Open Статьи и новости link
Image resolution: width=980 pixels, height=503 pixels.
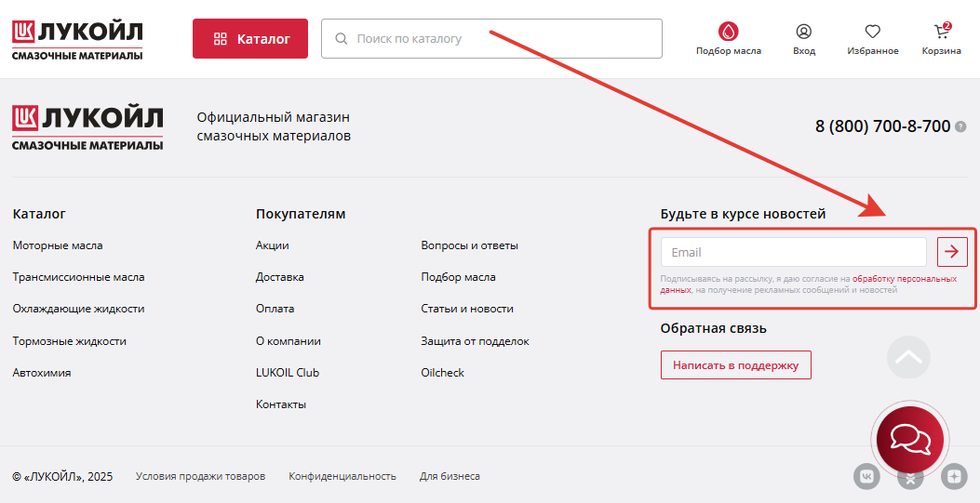pos(467,309)
